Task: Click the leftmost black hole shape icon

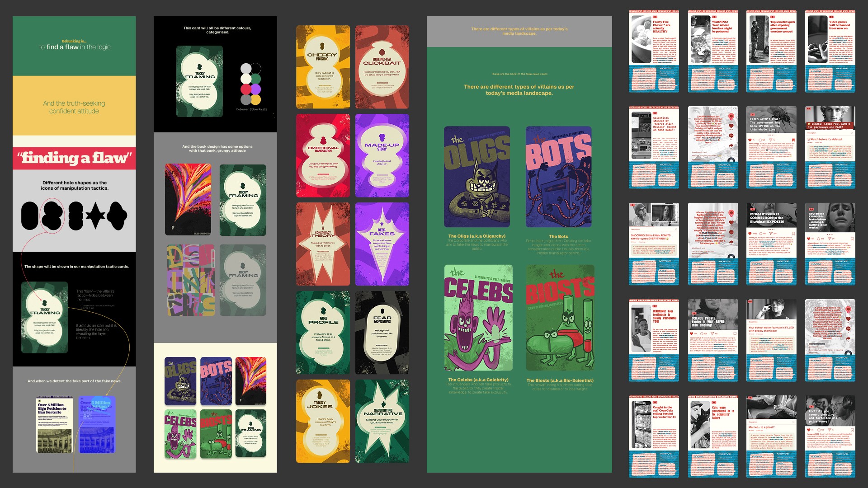Action: point(30,216)
